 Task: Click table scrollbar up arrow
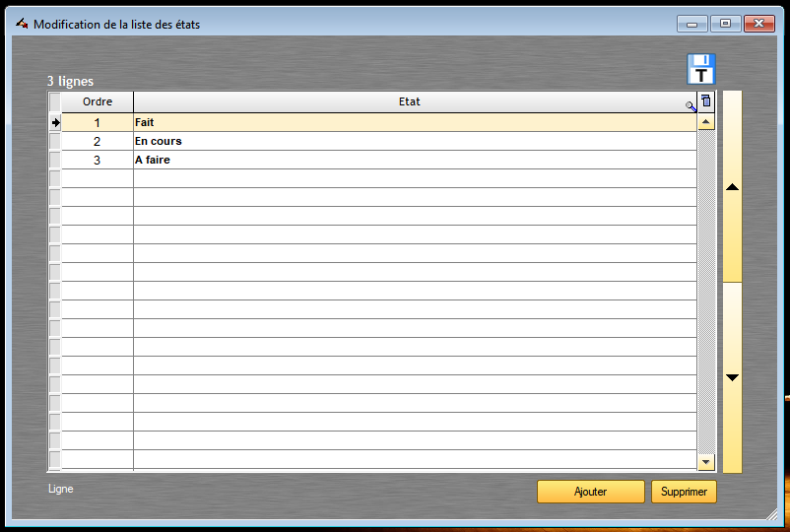coord(706,122)
